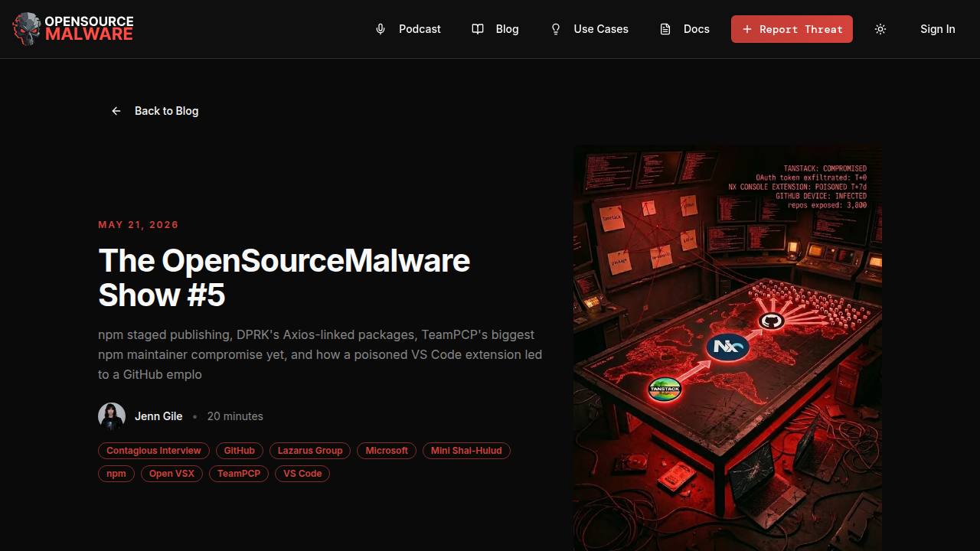Click the Report Threat button

792,29
